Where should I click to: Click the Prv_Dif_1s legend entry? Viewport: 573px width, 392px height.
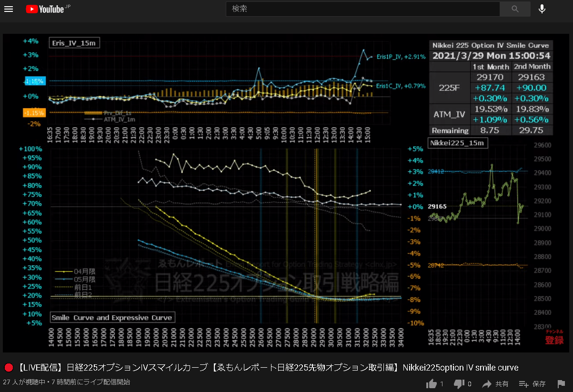(x=108, y=113)
